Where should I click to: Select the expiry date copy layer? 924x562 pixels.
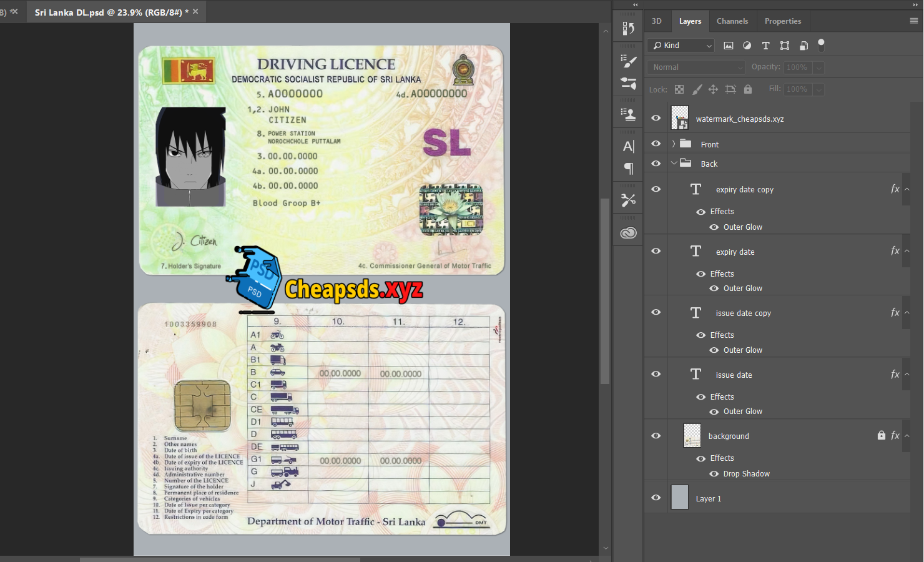pyautogui.click(x=744, y=190)
